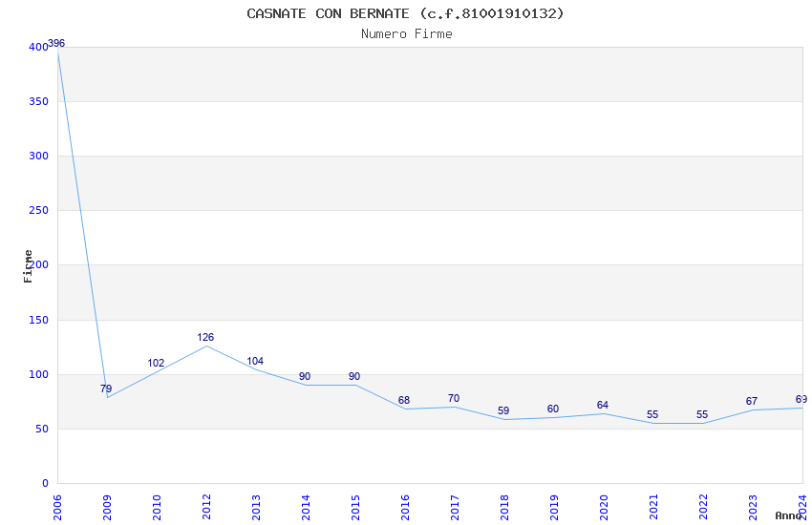Click the subtitle Numero Firme
The image size is (812, 525).
click(407, 34)
